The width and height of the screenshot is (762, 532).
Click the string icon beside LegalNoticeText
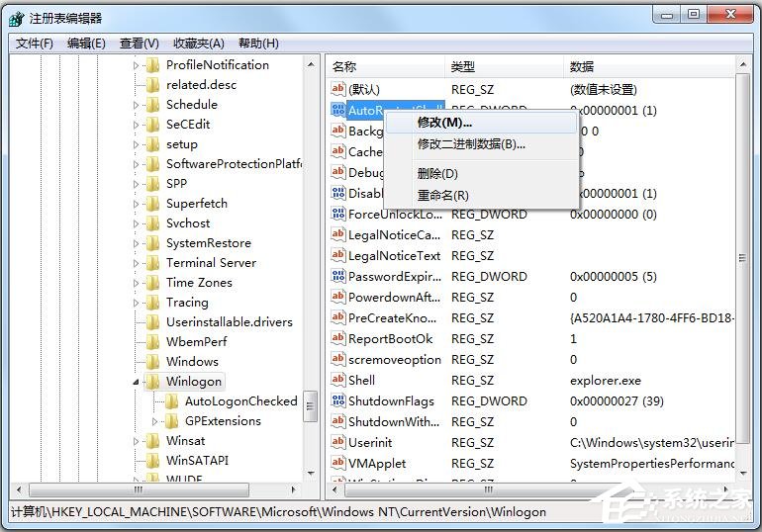click(338, 255)
